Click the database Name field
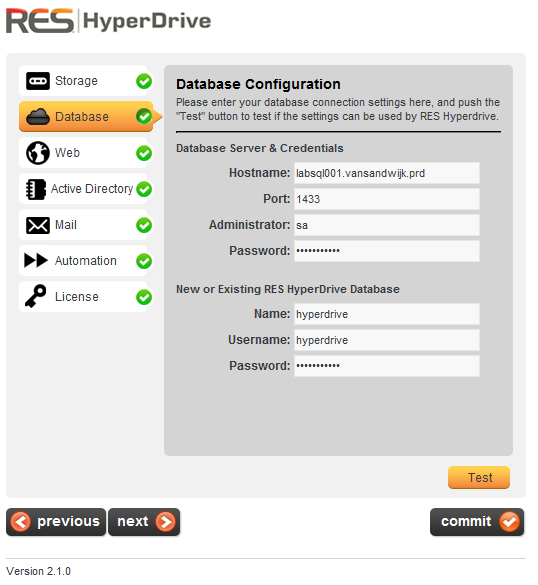538x585 pixels. click(387, 314)
